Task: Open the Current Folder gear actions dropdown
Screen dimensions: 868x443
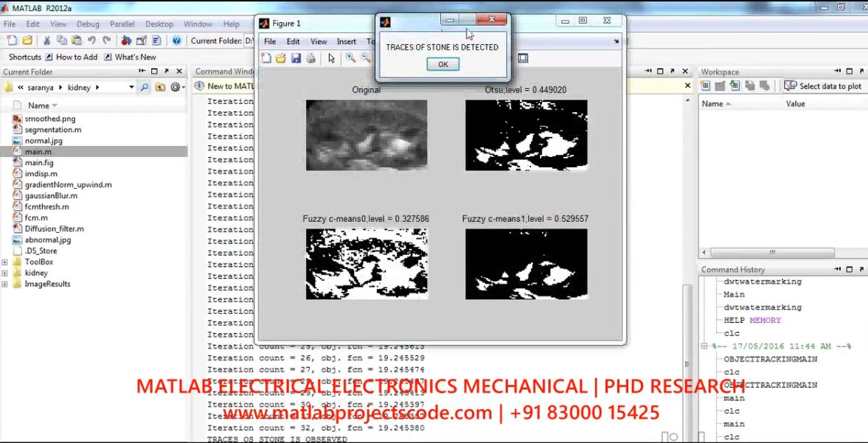Action: coord(177,87)
